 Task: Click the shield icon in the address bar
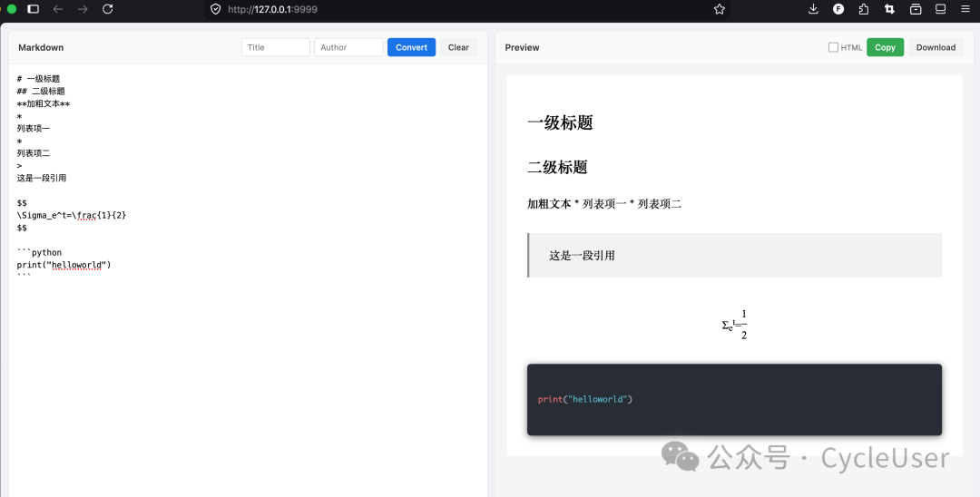[216, 9]
